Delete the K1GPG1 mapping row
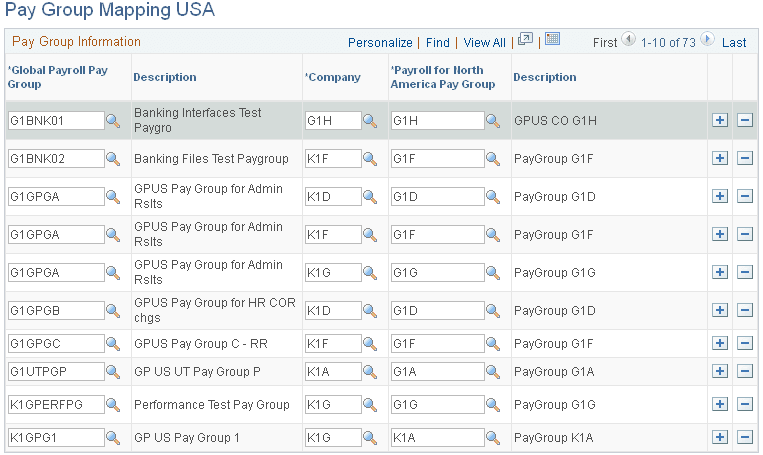 pyautogui.click(x=744, y=438)
